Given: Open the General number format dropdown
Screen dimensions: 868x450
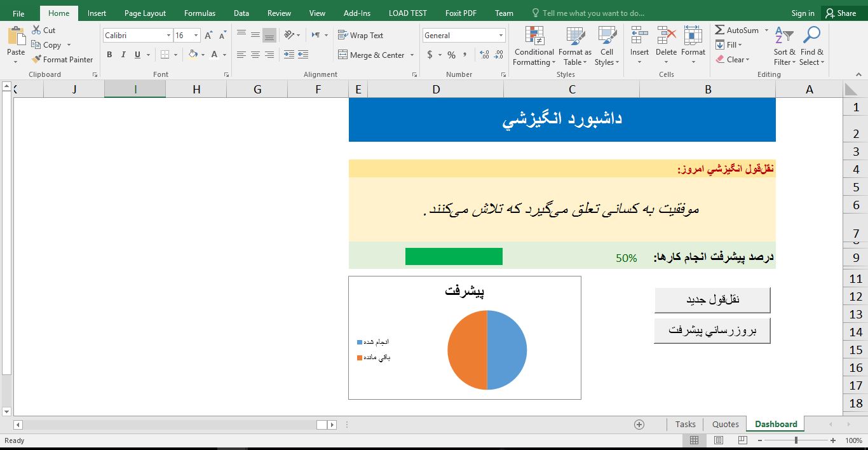Looking at the screenshot, I should 501,36.
